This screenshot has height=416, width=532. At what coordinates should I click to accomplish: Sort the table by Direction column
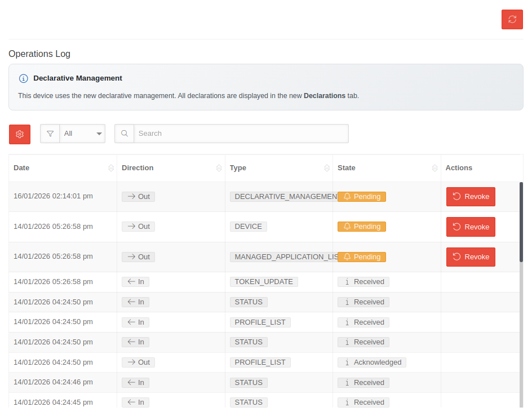tap(219, 168)
